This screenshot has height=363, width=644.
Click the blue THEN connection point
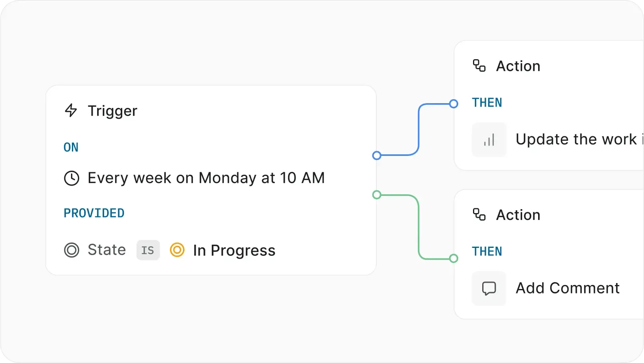(x=453, y=104)
